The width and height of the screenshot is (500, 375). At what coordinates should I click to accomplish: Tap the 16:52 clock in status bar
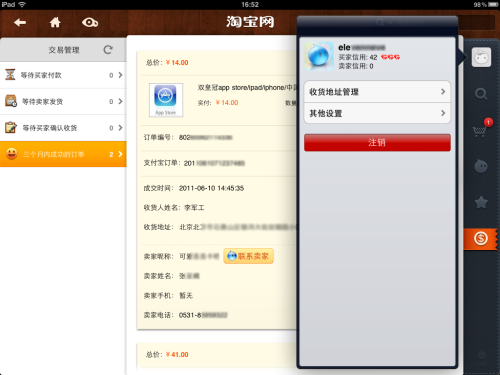250,4
